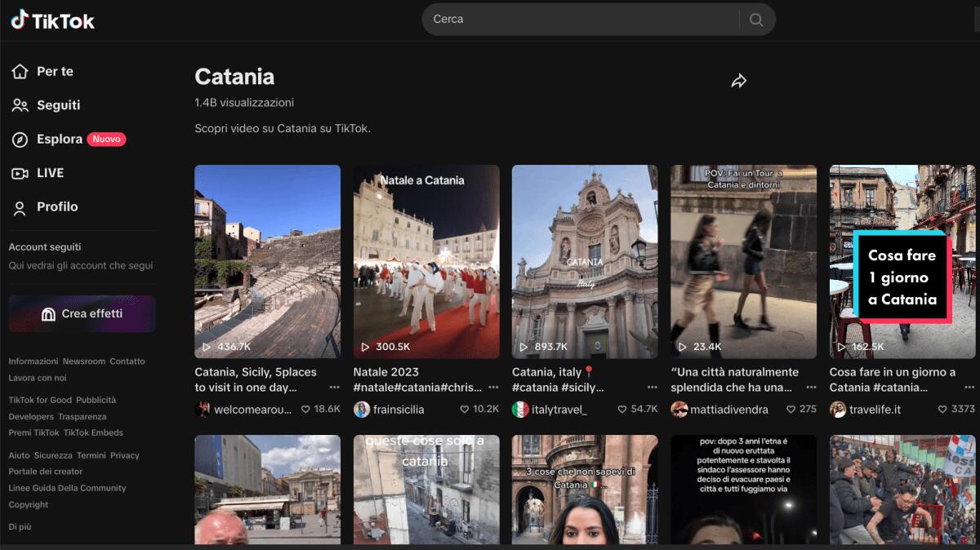Open the Natale a Catania video thumbnail

pos(426,262)
